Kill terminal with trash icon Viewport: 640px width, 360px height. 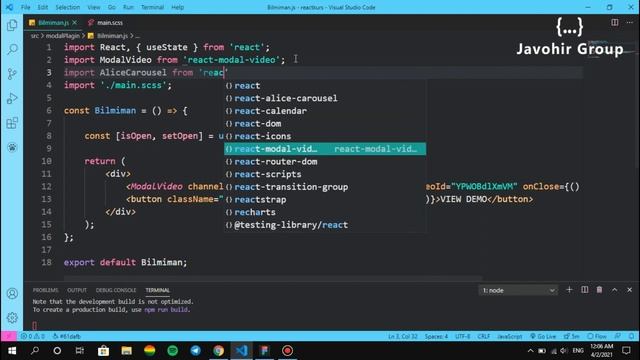(599, 290)
